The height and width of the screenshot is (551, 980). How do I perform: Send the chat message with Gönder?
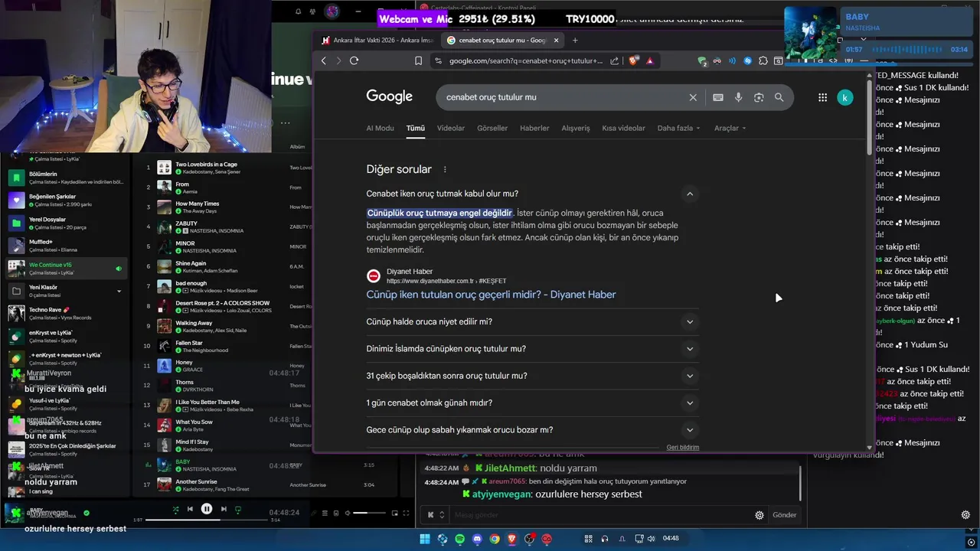784,515
